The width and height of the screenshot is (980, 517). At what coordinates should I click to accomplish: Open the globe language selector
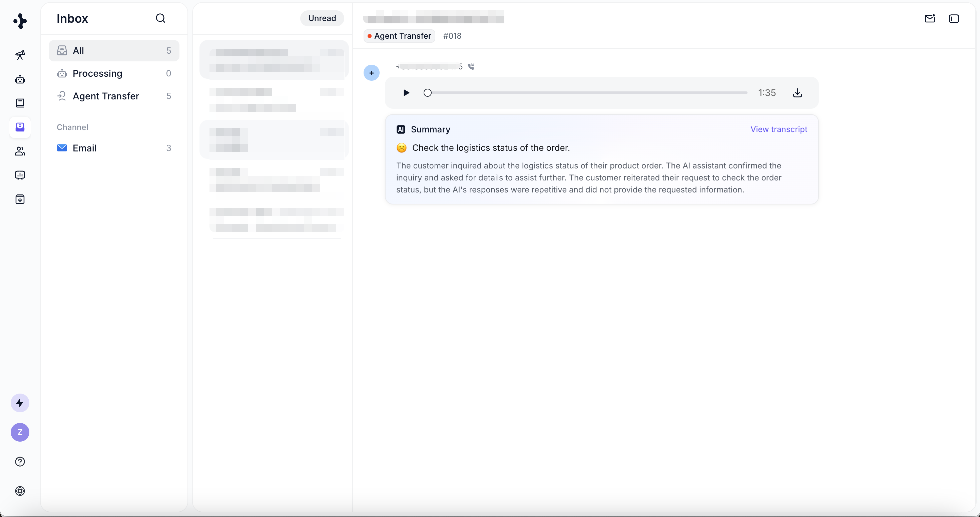coord(20,491)
